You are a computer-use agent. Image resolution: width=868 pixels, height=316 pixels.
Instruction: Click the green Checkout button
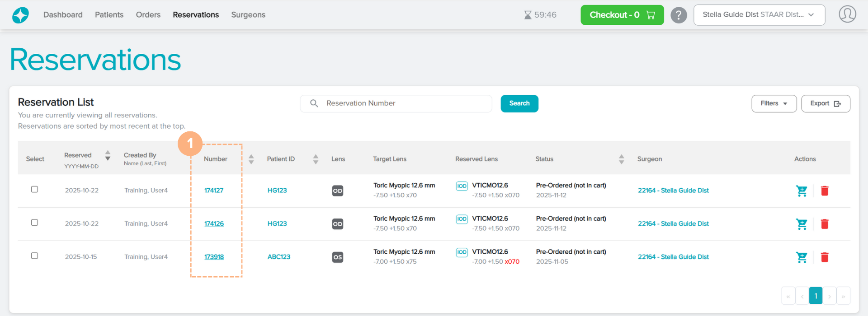click(x=622, y=15)
